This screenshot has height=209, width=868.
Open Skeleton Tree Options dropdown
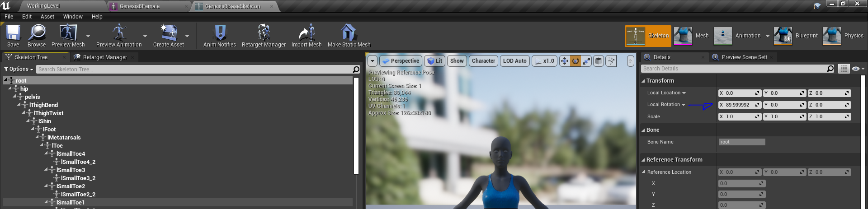click(x=19, y=69)
